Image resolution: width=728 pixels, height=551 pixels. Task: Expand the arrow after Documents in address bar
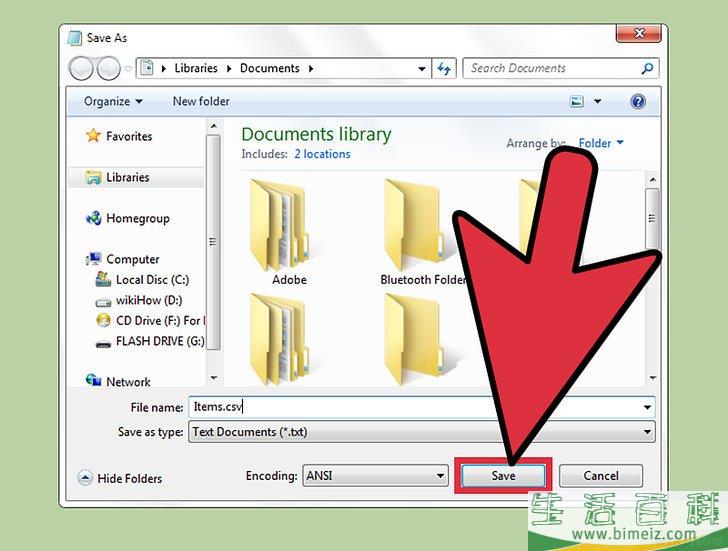pos(311,69)
